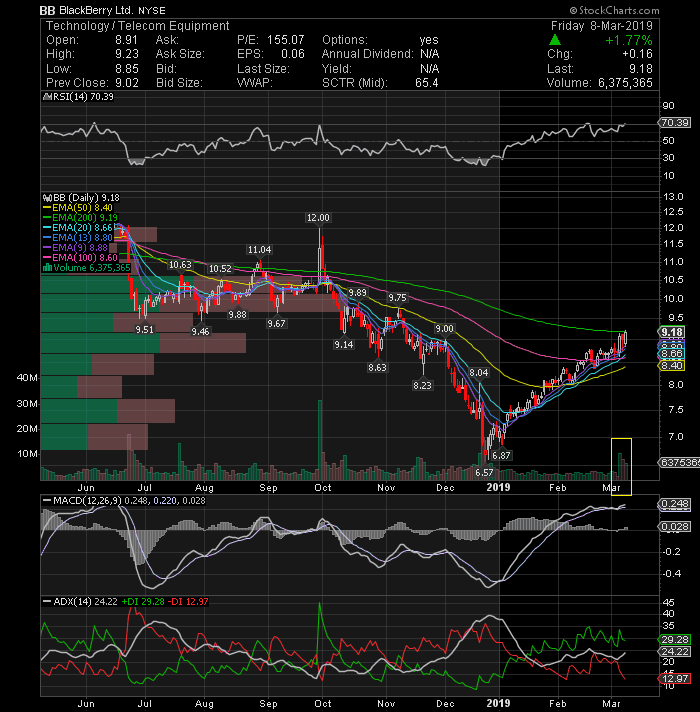Click the 9.67 price label
The height and width of the screenshot is (712, 700).
(276, 323)
